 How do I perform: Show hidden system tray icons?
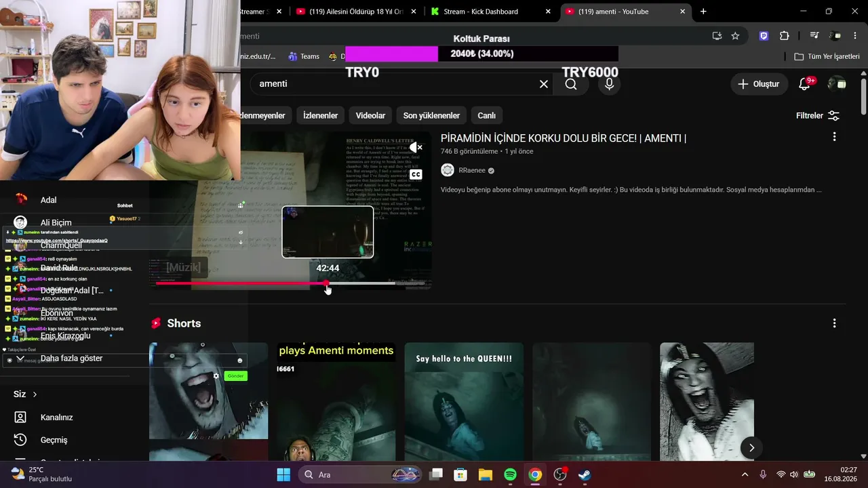[745, 474]
